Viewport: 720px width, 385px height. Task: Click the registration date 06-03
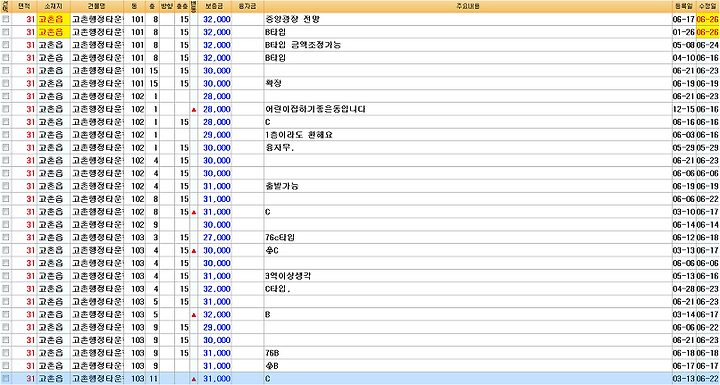(684, 135)
